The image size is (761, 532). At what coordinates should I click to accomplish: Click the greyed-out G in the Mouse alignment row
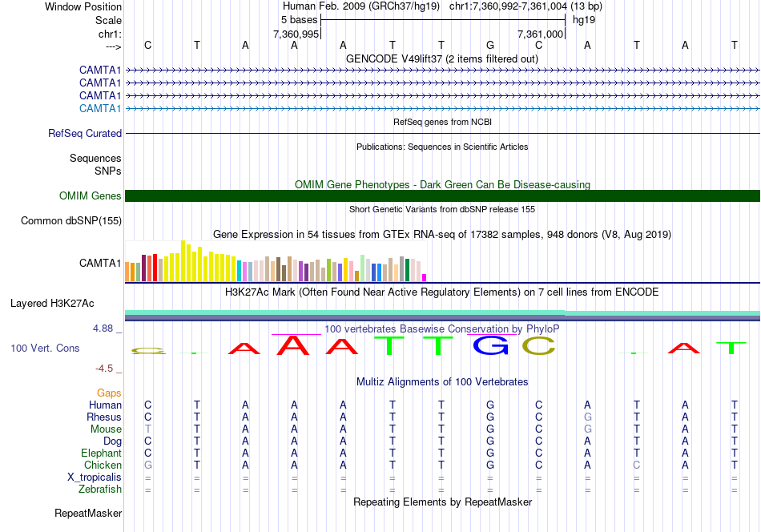588,429
